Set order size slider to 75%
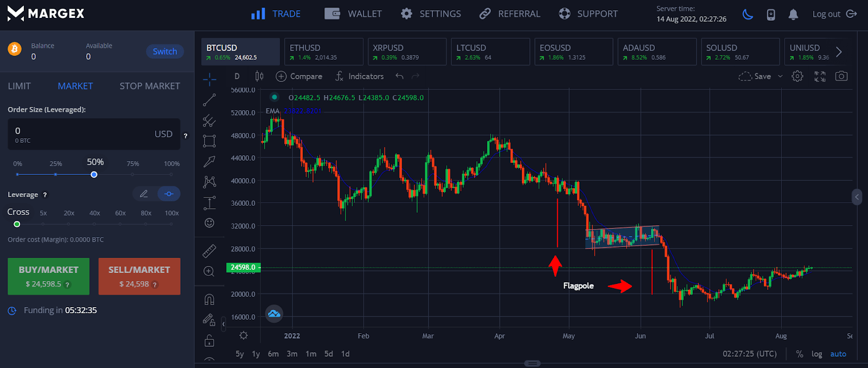 132,175
